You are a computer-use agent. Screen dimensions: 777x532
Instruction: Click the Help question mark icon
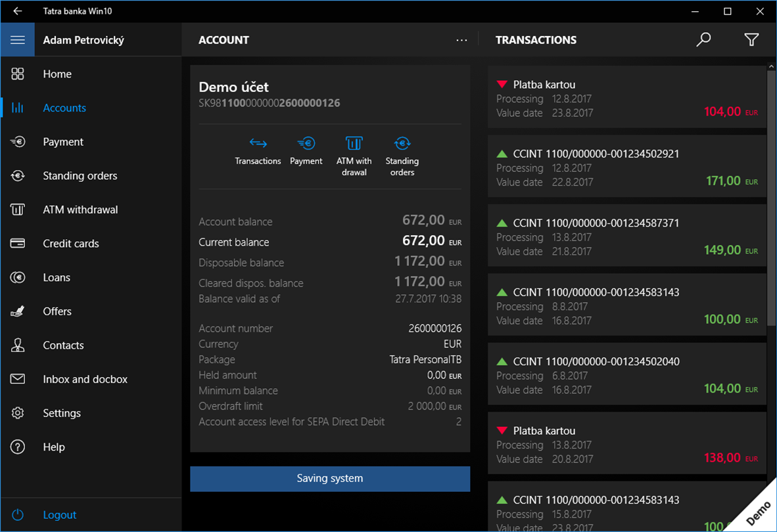(x=17, y=447)
